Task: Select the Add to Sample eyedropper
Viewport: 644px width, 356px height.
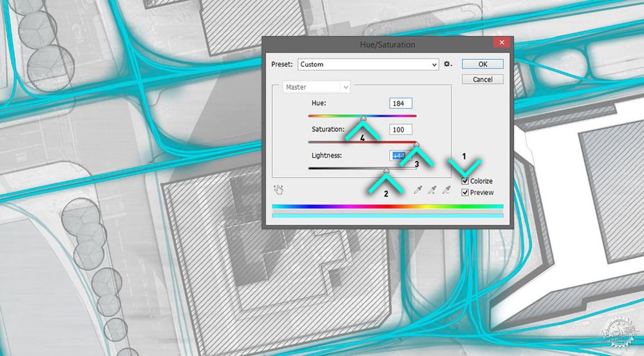Action: [x=432, y=190]
